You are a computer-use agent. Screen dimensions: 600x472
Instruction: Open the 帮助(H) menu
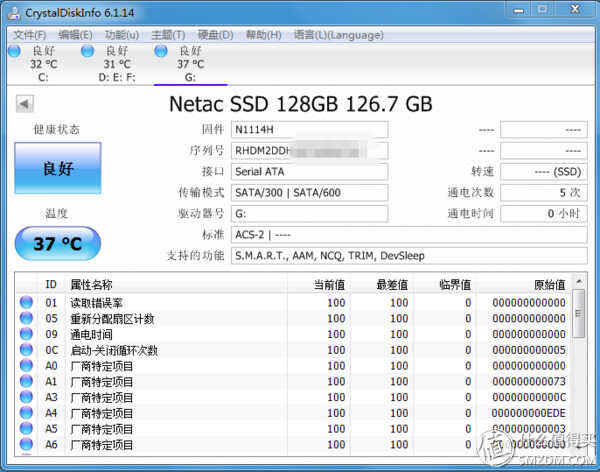point(263,35)
